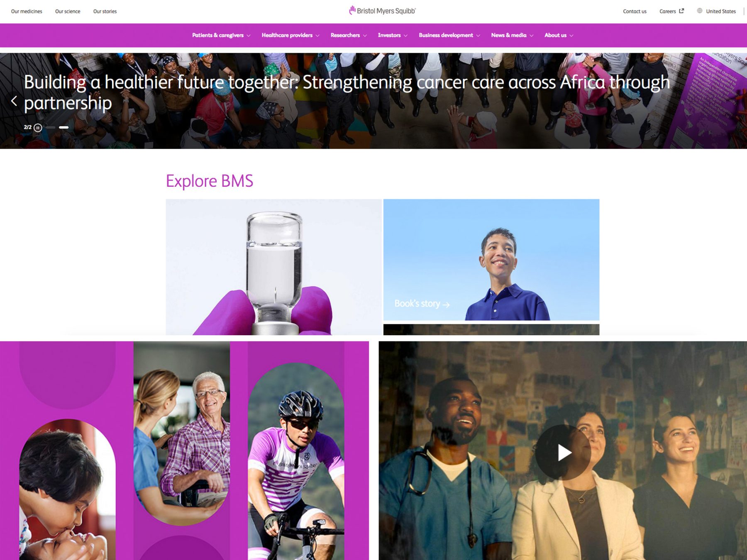Open the Careers external link icon
Screen dimensions: 747x560
pyautogui.click(x=681, y=11)
